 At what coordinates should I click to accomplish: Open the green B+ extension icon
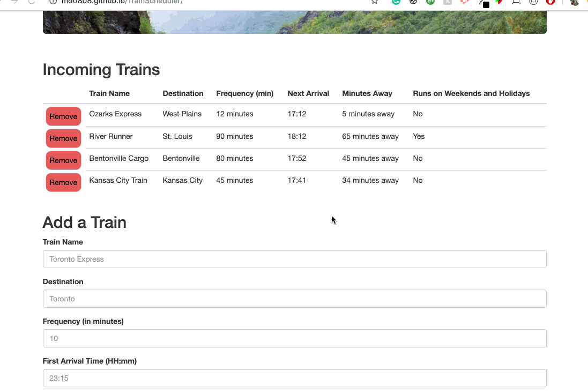(x=430, y=2)
